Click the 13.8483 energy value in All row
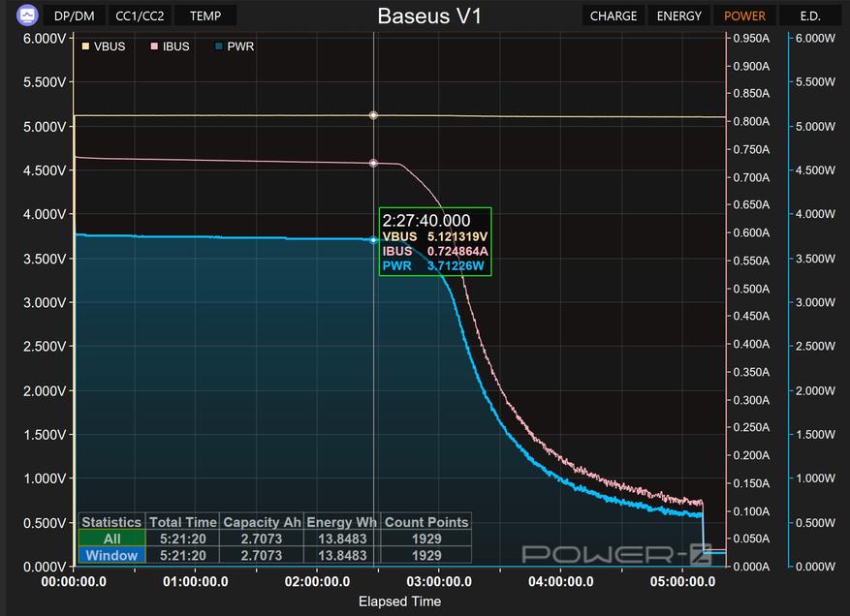 [342, 539]
